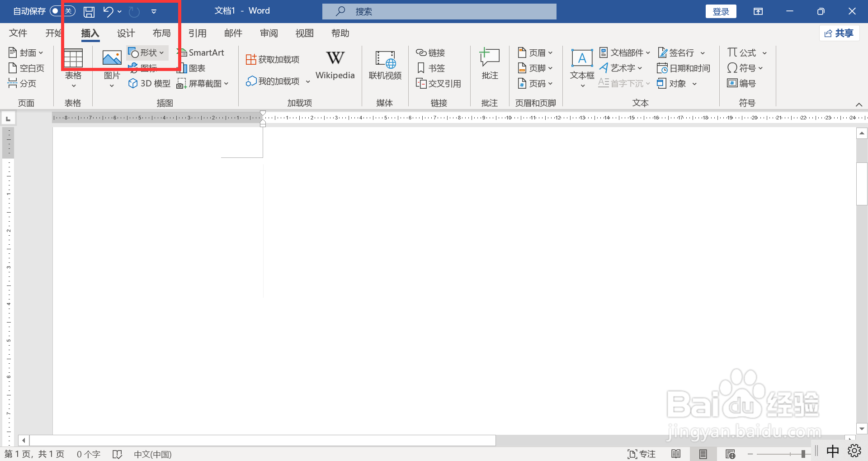Click the zoom slider handle

[x=803, y=454]
